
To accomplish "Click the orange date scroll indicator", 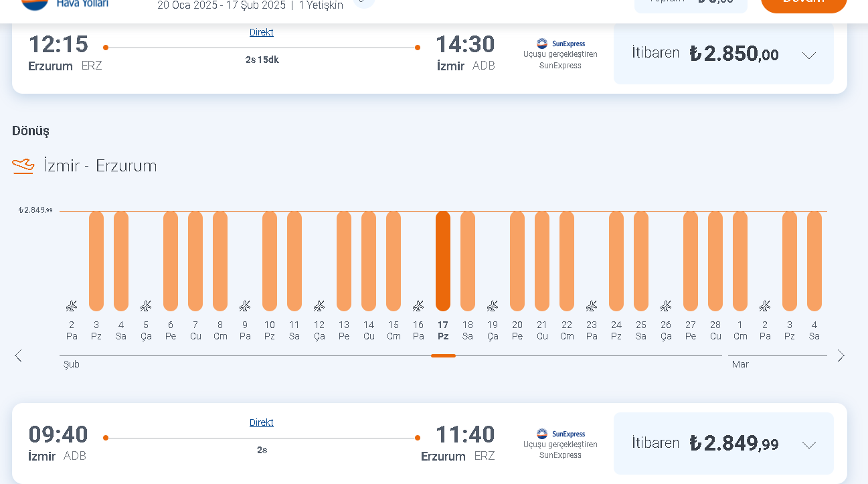I will (443, 356).
